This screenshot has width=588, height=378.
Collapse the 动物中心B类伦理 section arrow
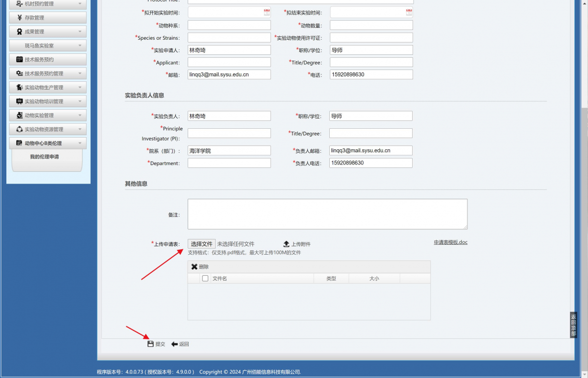coord(80,143)
